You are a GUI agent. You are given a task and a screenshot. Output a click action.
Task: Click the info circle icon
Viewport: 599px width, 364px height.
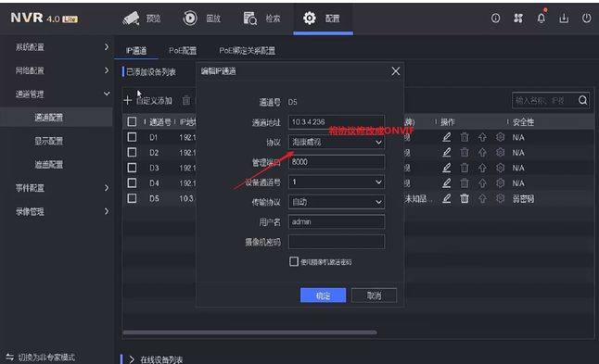[x=495, y=18]
